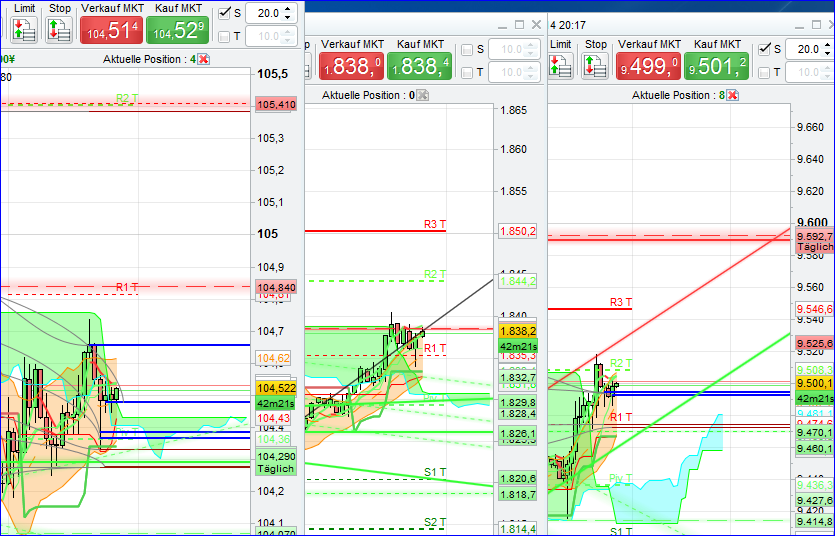Close position 8 with red X icon
Screen dimensions: 835x536
733,95
